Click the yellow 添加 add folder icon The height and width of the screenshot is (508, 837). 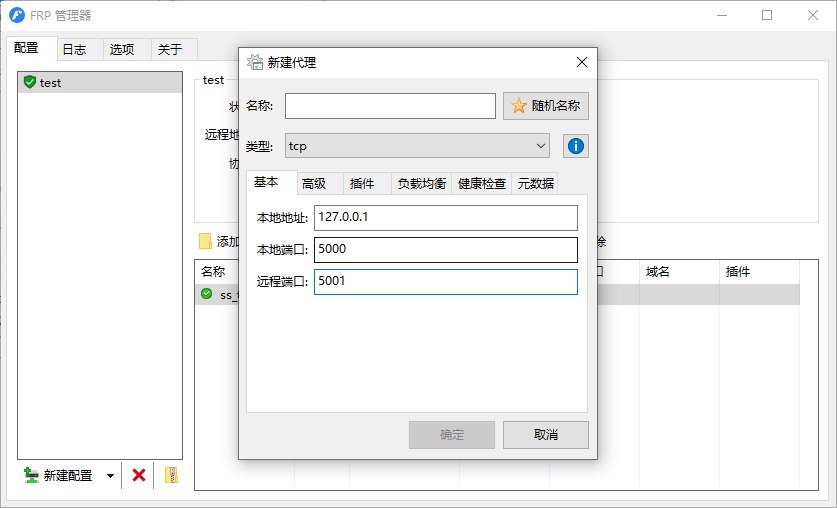(205, 241)
